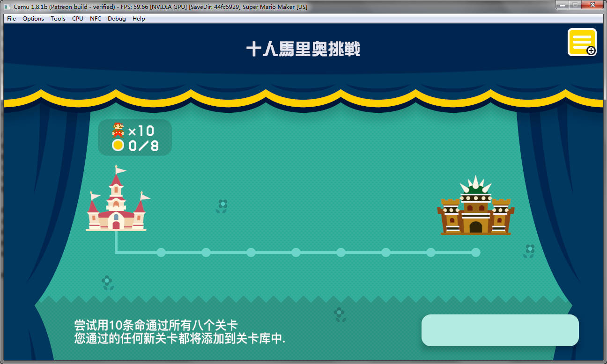Open the Tools menu
Viewport: 607px width, 364px height.
(x=58, y=18)
